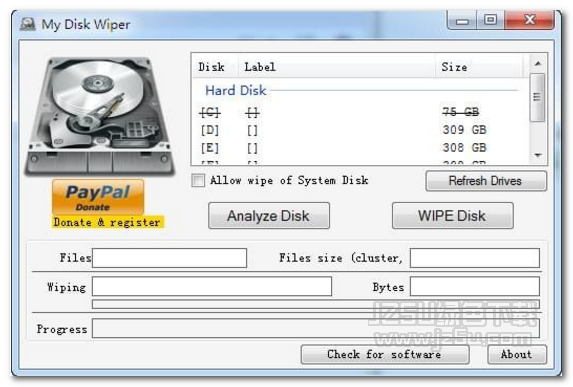The width and height of the screenshot is (573, 387).
Task: Open the About dialog button
Action: click(517, 354)
